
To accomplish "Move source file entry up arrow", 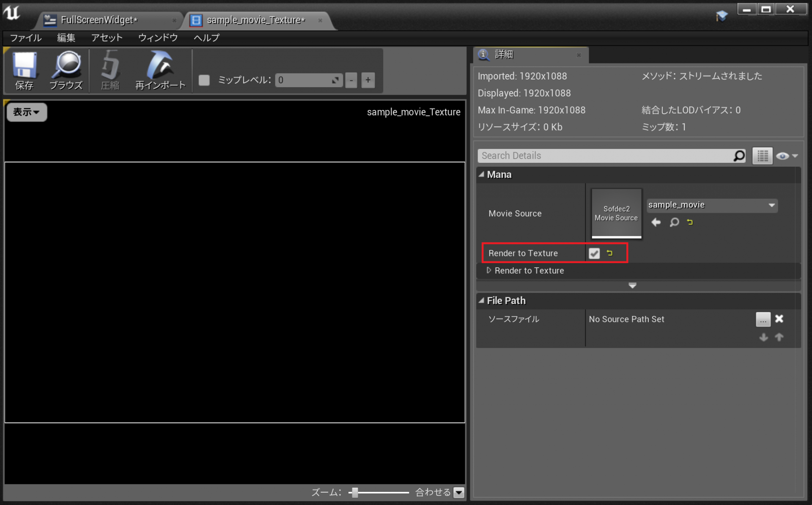I will (x=779, y=337).
